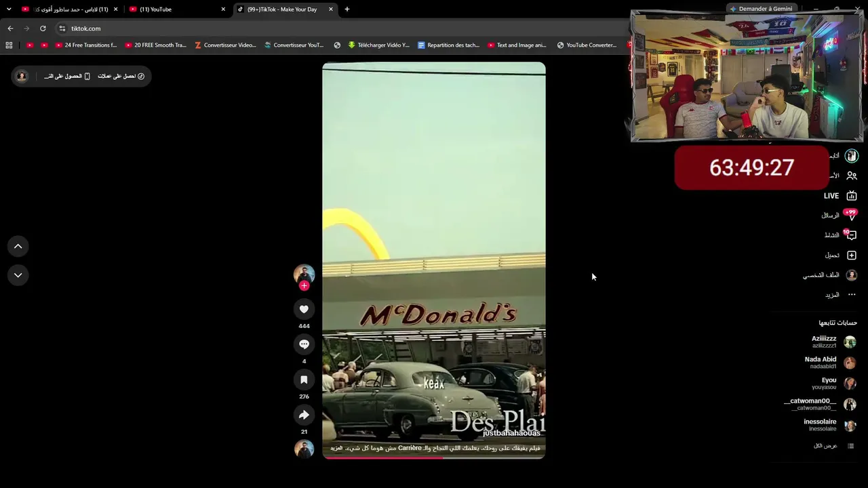The image size is (868, 488).
Task: Click the browser back arrow
Action: tap(10, 28)
